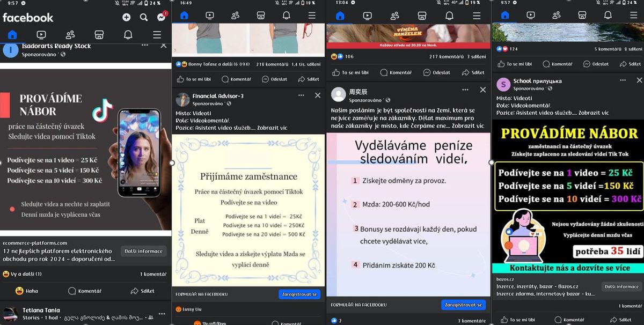
Task: Open notifications bell in the Isadorarts screenshot
Action: point(128,35)
